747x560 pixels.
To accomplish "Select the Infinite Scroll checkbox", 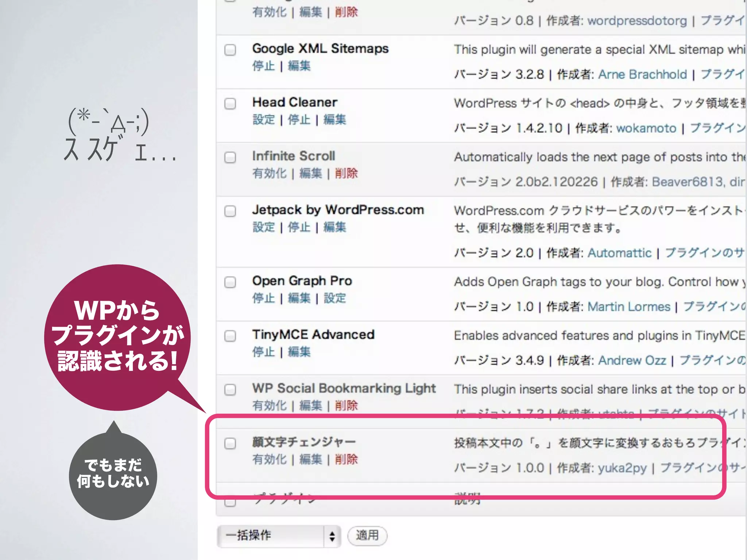I will coord(230,157).
